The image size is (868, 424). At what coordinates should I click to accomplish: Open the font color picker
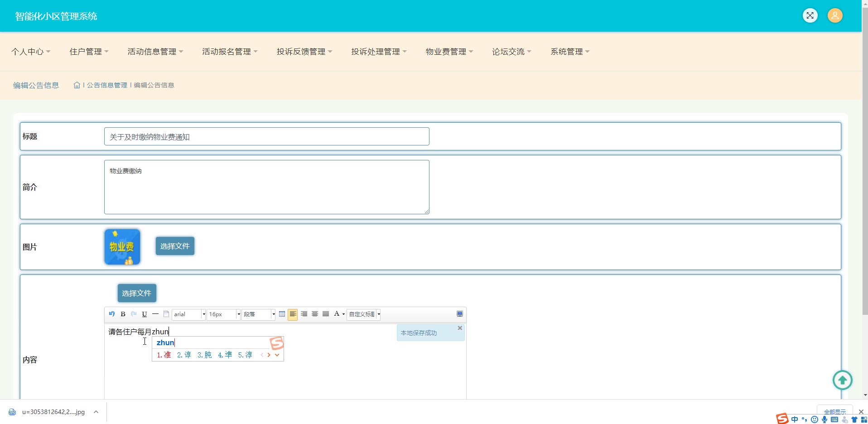pyautogui.click(x=339, y=314)
